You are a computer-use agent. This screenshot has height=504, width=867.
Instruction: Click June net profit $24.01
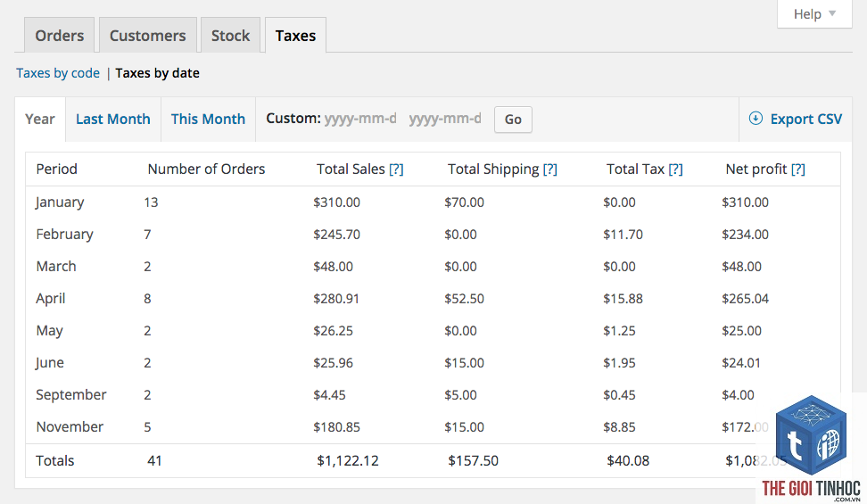tap(741, 363)
